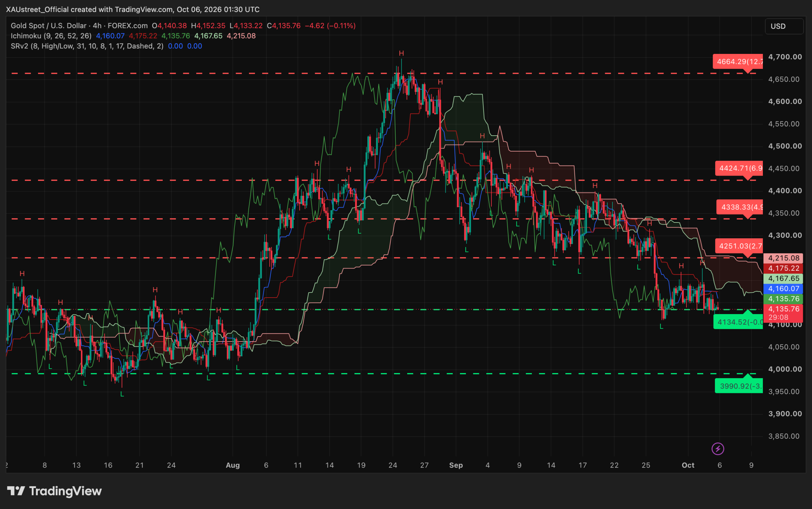
Task: Click the O4,140.38 open value in the header
Action: click(x=169, y=26)
